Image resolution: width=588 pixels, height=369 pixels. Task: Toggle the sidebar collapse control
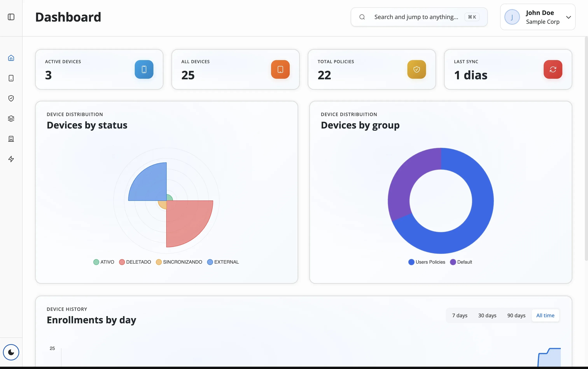10,17
